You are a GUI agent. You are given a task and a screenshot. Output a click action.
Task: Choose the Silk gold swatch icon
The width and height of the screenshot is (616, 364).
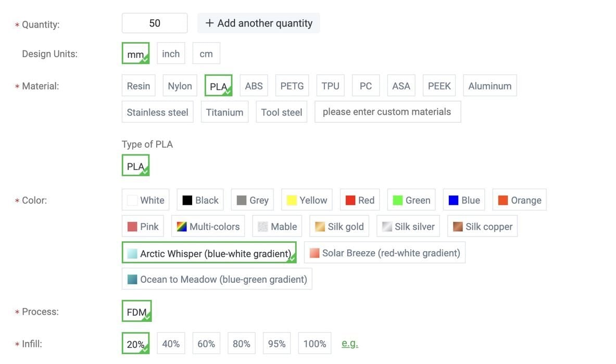coord(320,227)
